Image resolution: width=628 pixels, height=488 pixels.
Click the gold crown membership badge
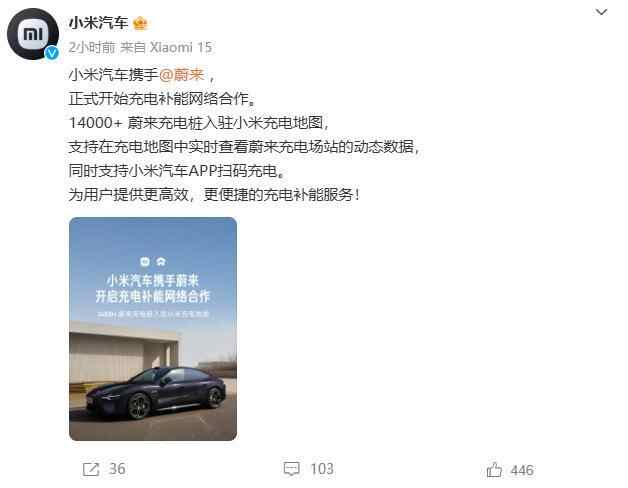[x=140, y=23]
